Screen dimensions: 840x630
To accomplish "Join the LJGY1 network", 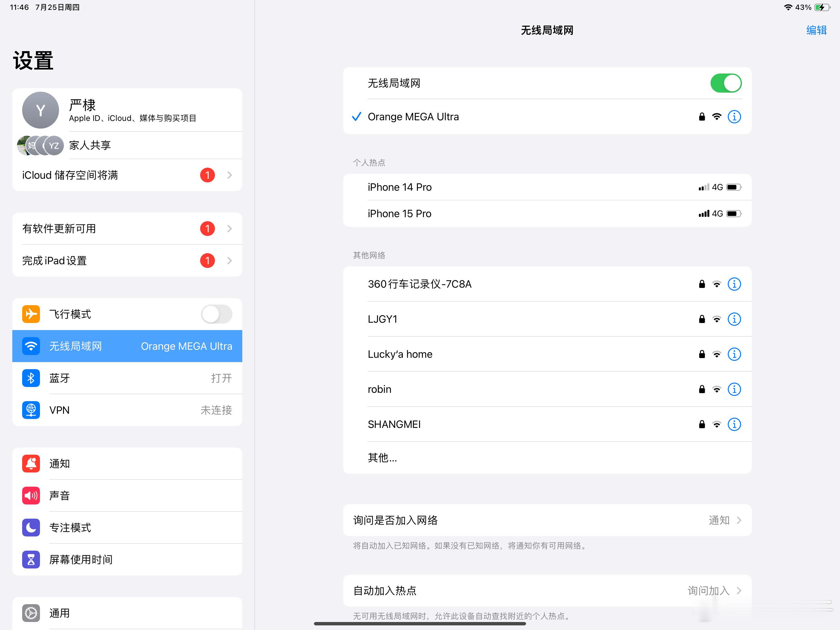I will (x=547, y=319).
